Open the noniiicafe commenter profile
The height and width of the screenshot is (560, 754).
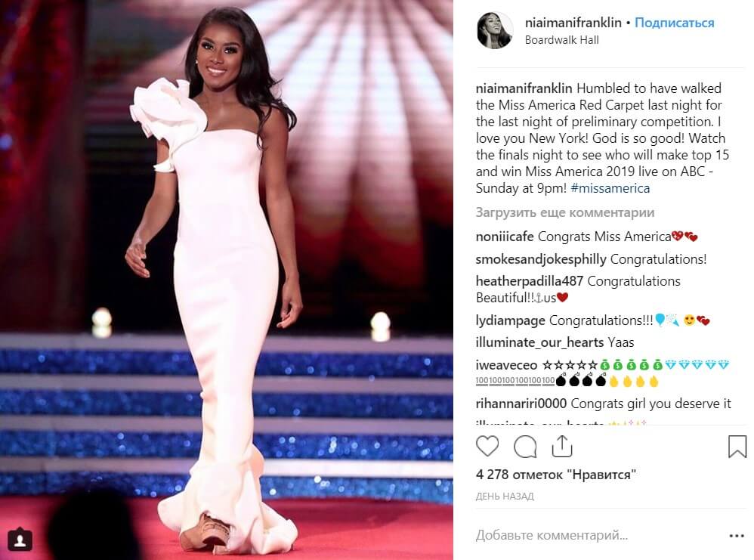[505, 237]
